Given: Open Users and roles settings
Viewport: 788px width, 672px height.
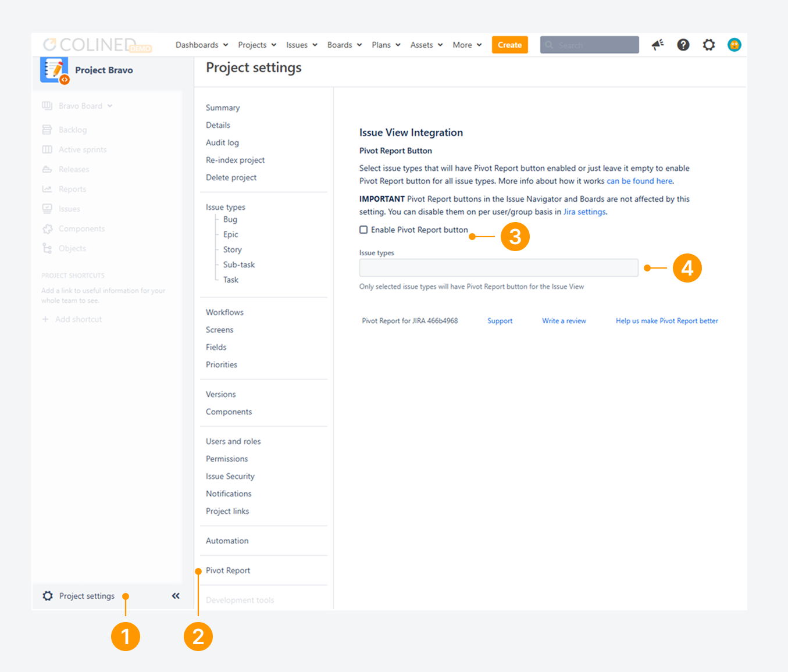Looking at the screenshot, I should 233,441.
